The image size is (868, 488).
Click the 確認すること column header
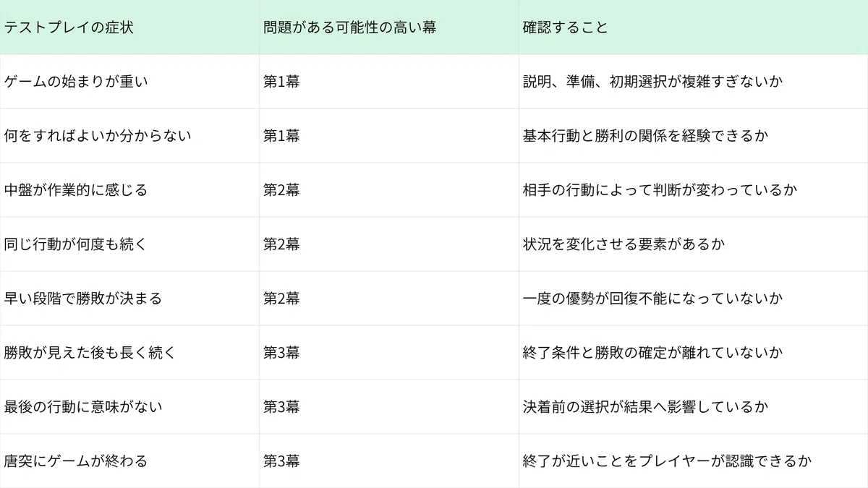[693, 27]
